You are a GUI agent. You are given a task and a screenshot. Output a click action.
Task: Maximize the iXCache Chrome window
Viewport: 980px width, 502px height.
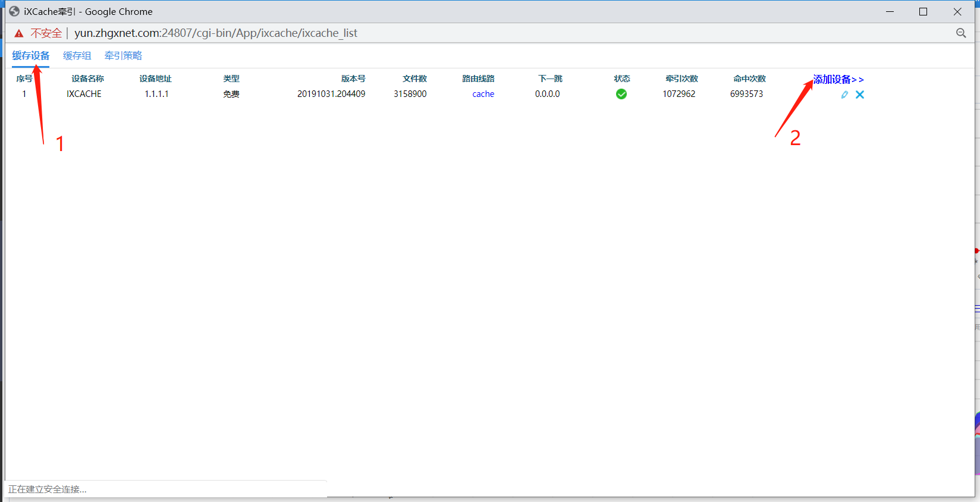click(924, 12)
